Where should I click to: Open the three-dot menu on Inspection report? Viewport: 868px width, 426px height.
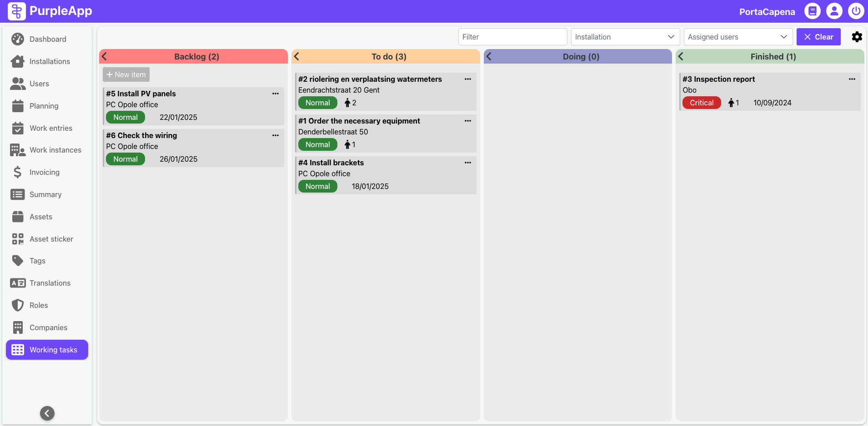pos(852,79)
